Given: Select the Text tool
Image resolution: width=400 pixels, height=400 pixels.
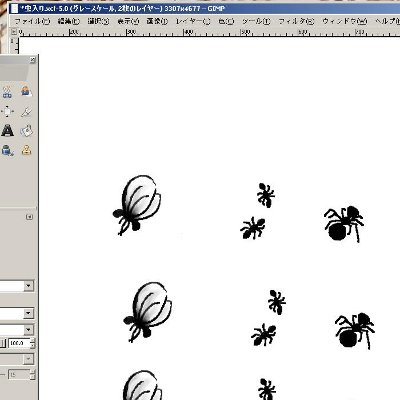Looking at the screenshot, I should click(7, 131).
